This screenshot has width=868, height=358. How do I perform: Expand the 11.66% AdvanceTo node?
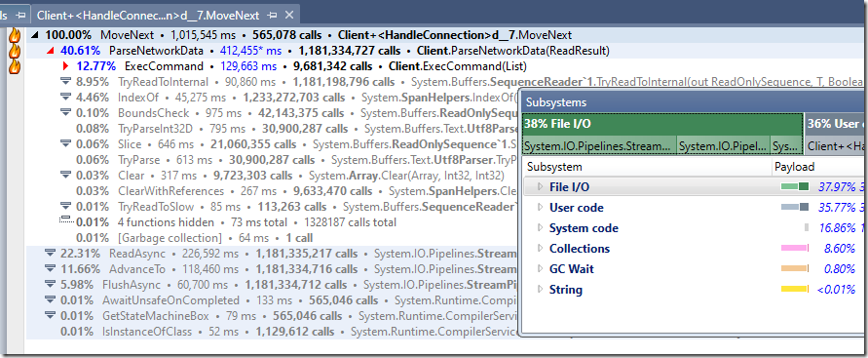tap(51, 269)
